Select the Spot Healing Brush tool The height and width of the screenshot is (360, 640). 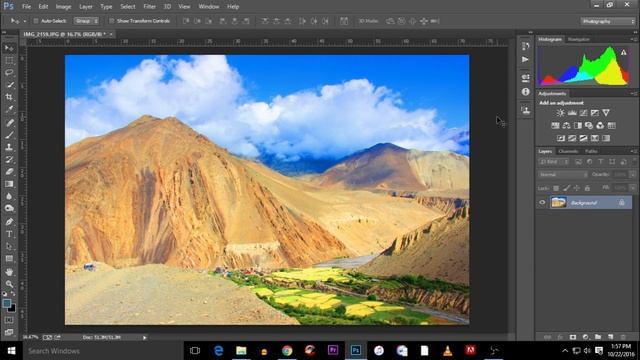pyautogui.click(x=9, y=123)
